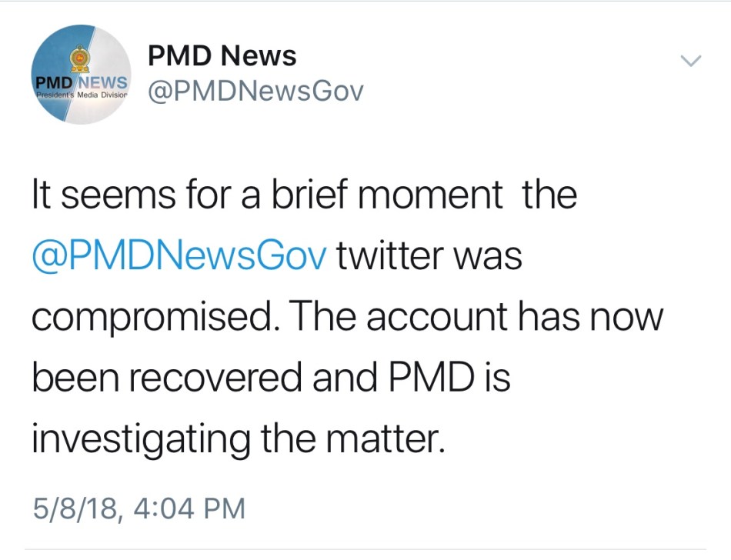
Task: Click the words 'twitter was' in the tweet
Action: (x=429, y=255)
